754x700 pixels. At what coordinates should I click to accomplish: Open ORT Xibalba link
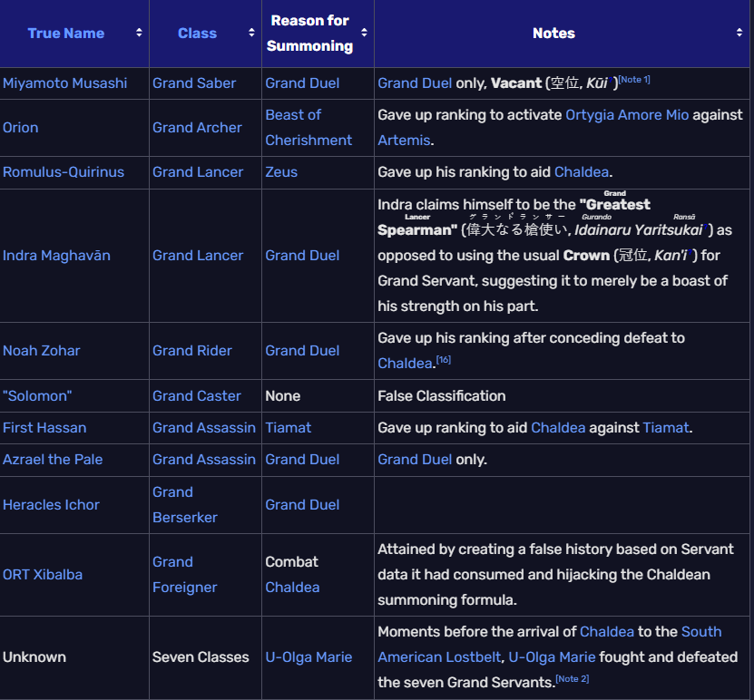coord(43,575)
